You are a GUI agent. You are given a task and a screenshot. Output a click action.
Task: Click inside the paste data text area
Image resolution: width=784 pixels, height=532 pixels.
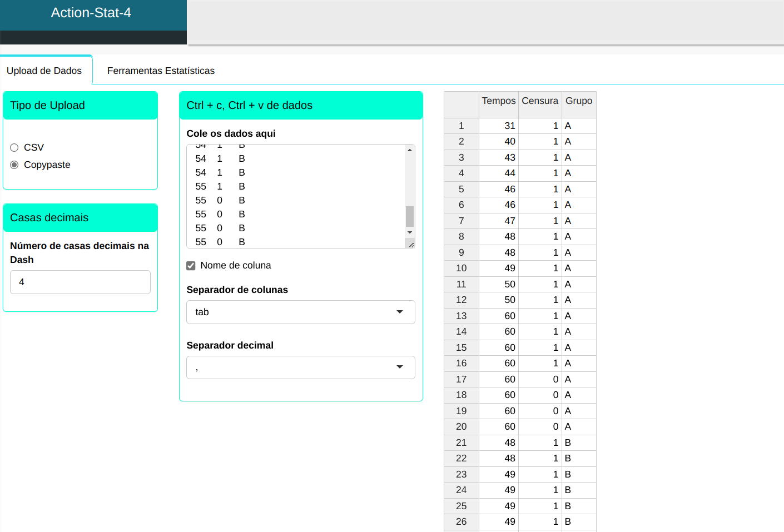pos(295,195)
